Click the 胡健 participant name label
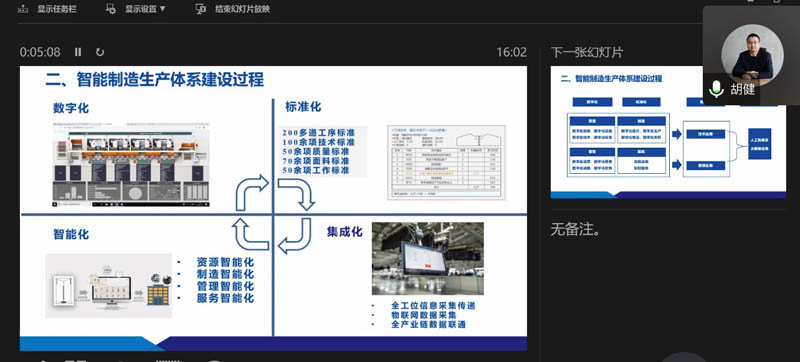This screenshot has width=800, height=362. pyautogui.click(x=742, y=90)
